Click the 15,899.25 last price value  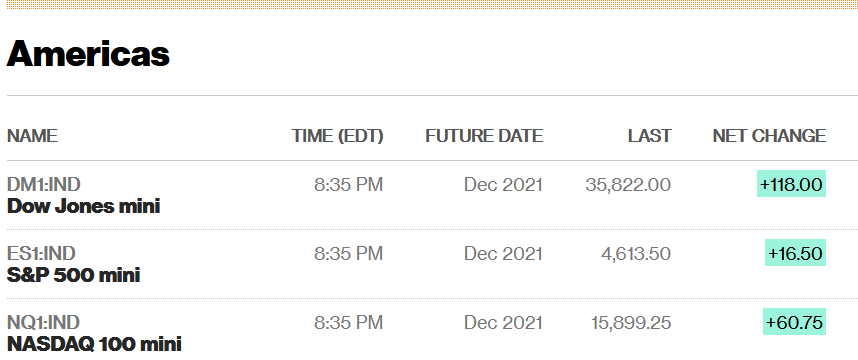click(x=631, y=322)
